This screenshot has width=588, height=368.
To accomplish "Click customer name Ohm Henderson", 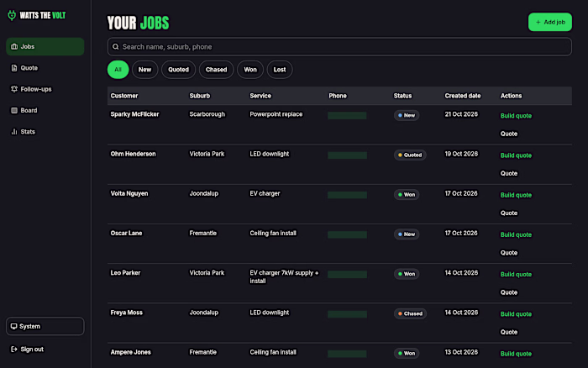I will click(133, 154).
